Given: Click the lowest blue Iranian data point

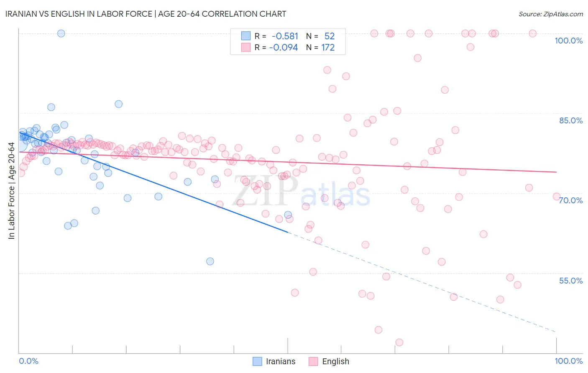Looking at the screenshot, I should pyautogui.click(x=210, y=261).
